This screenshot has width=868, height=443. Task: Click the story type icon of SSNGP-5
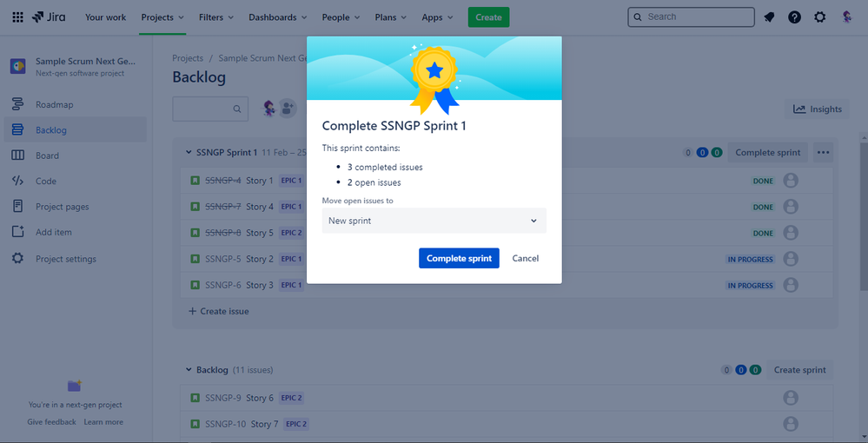point(195,259)
